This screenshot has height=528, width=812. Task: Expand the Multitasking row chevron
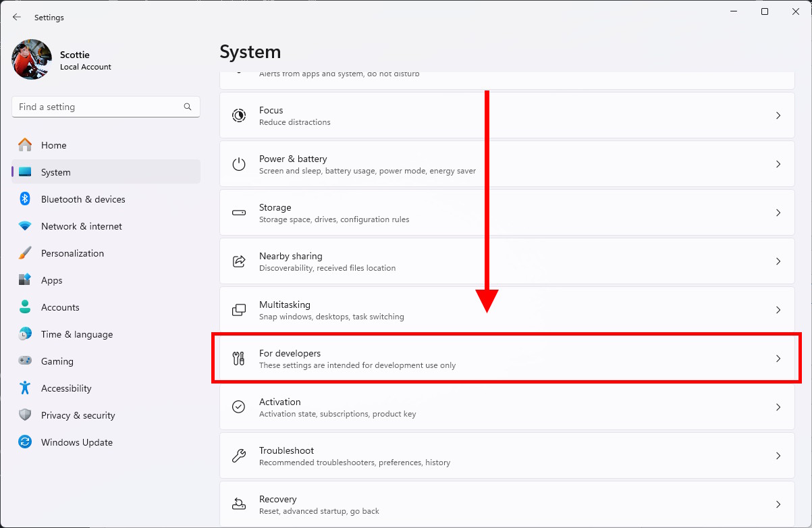click(x=778, y=310)
